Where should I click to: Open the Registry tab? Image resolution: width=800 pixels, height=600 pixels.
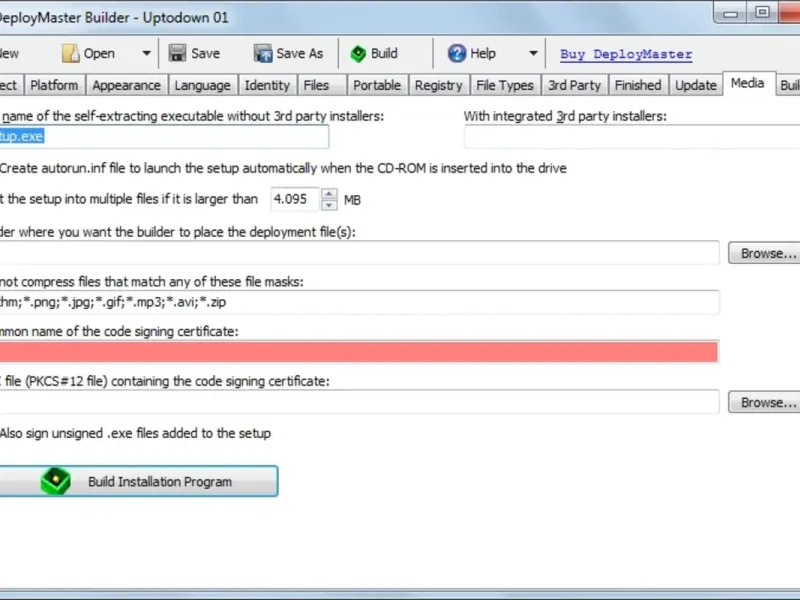[439, 85]
